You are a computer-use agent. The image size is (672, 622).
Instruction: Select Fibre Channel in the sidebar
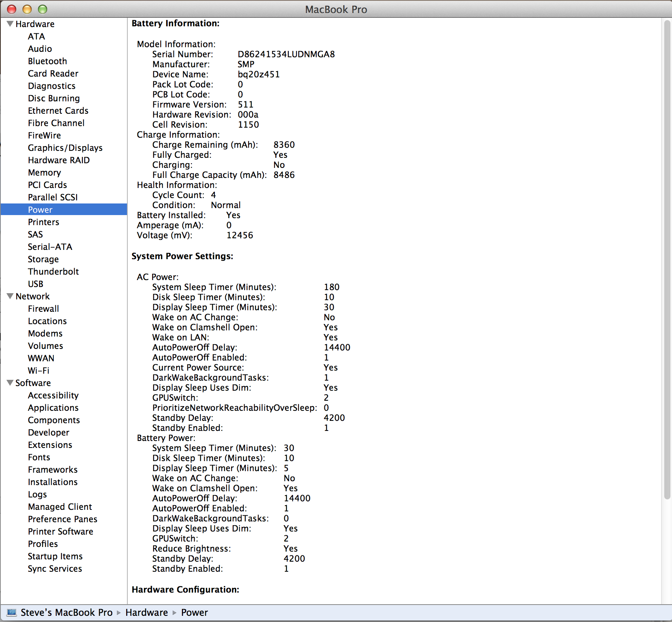56,123
